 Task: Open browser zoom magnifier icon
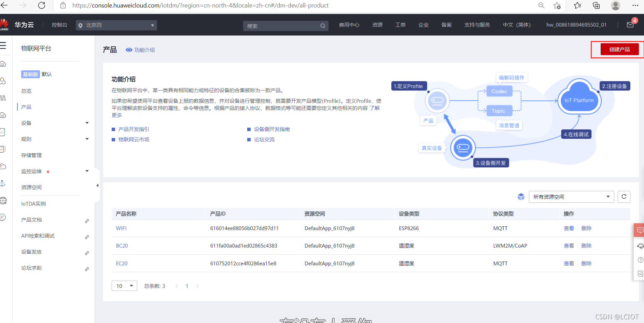click(541, 5)
